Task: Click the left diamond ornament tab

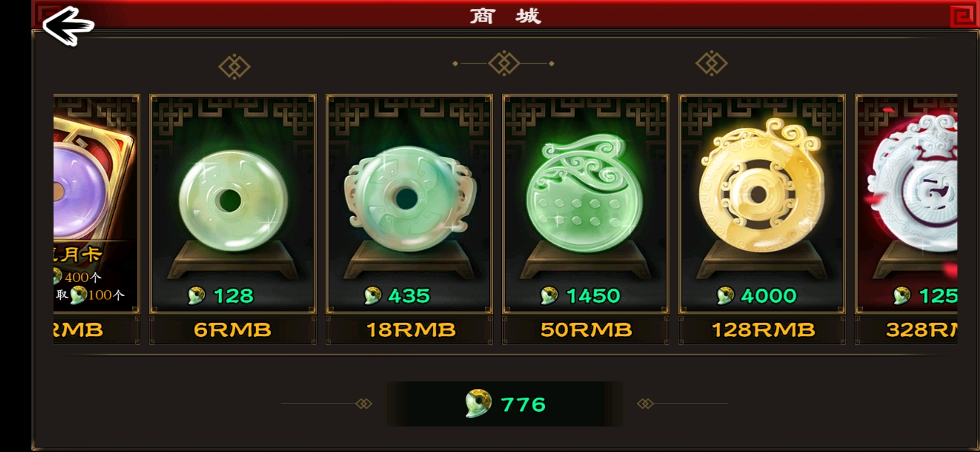Action: click(234, 67)
